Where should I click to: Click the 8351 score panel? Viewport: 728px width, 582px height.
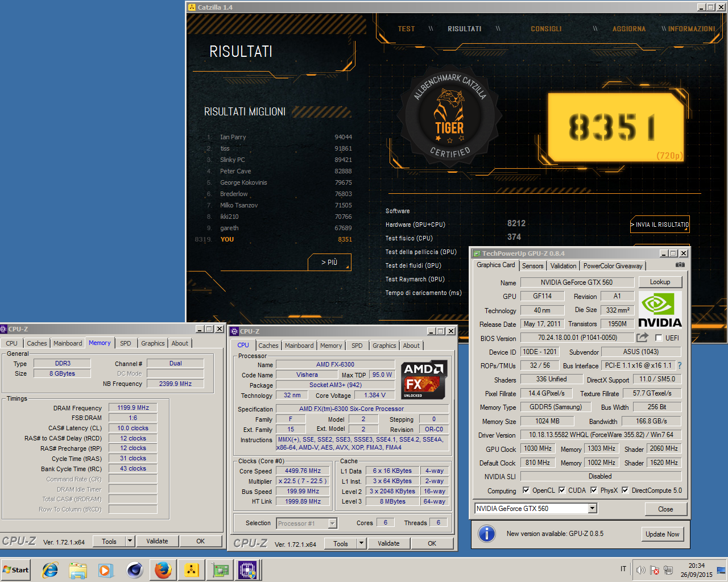[616, 127]
